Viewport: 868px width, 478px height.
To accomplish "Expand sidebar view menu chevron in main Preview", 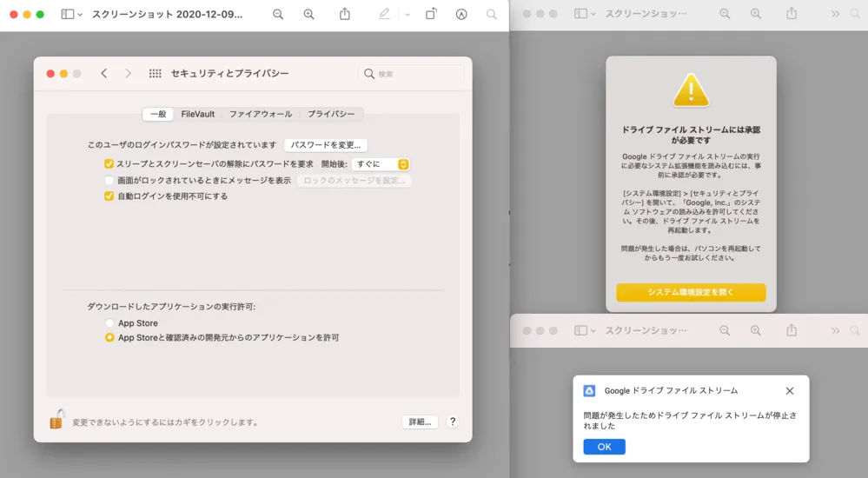I will [x=80, y=15].
